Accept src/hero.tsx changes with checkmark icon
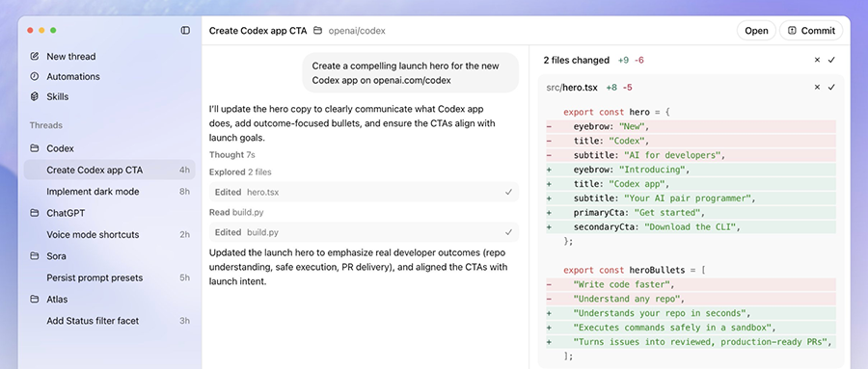 pyautogui.click(x=831, y=87)
